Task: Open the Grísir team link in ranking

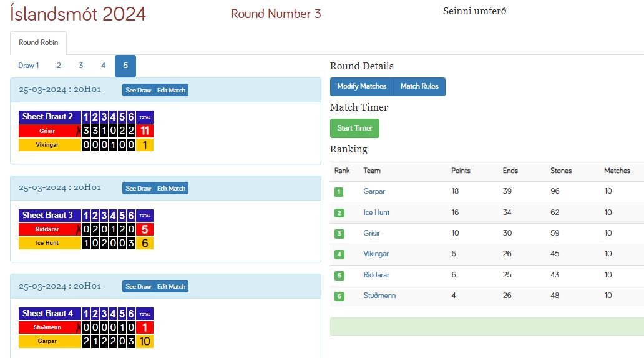Action: [372, 233]
